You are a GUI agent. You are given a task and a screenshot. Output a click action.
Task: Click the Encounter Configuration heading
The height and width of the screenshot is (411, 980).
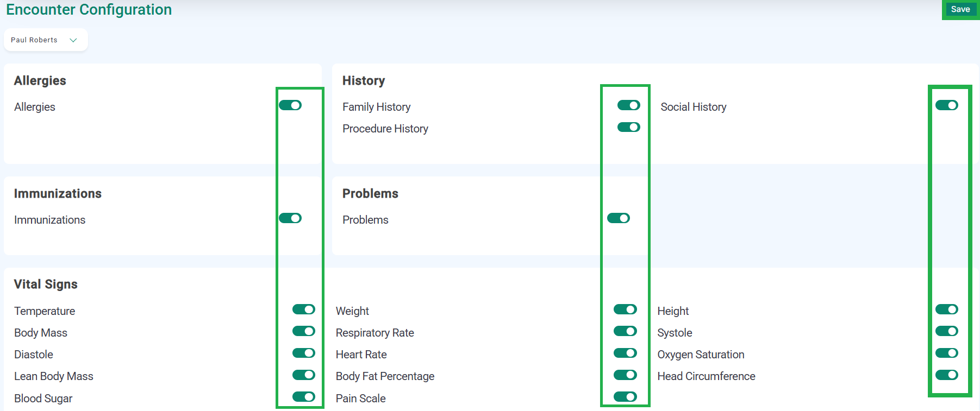(x=89, y=10)
